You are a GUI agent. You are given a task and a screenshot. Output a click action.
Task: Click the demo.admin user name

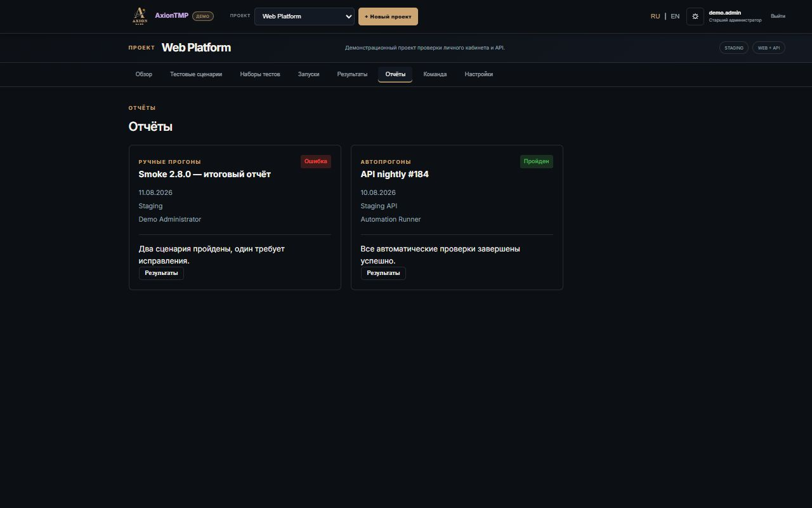[x=725, y=13]
